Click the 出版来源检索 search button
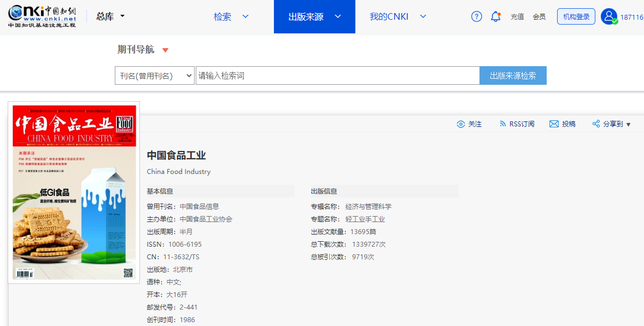 point(513,75)
